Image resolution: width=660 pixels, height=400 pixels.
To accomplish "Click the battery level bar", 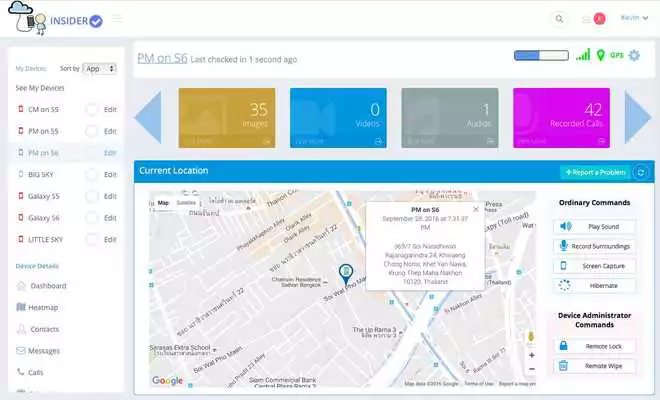I will point(541,55).
